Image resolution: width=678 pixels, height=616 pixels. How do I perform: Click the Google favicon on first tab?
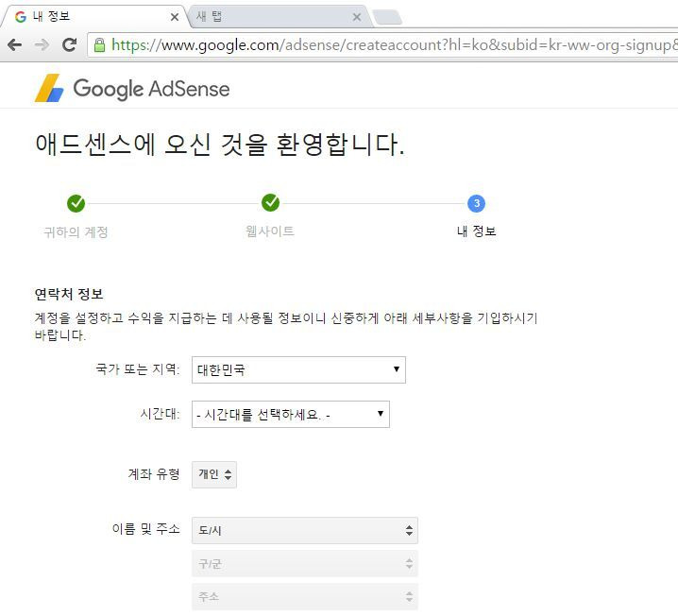21,17
